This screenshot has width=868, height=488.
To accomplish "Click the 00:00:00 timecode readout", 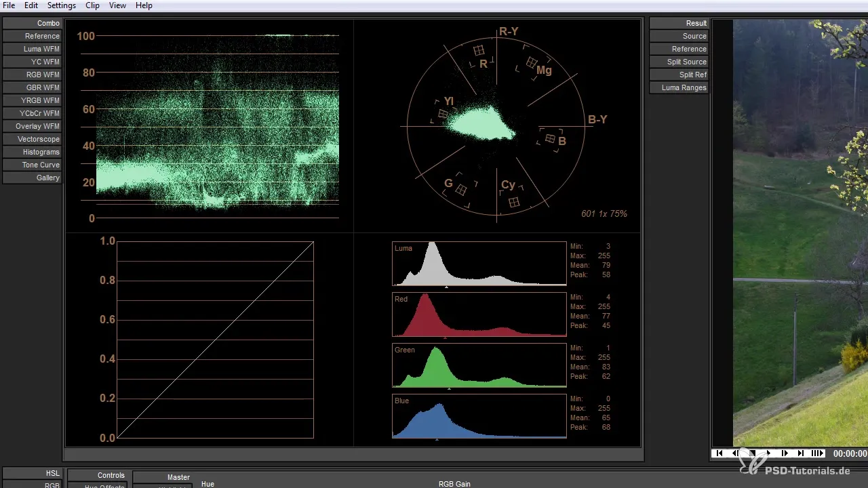I will (x=850, y=453).
